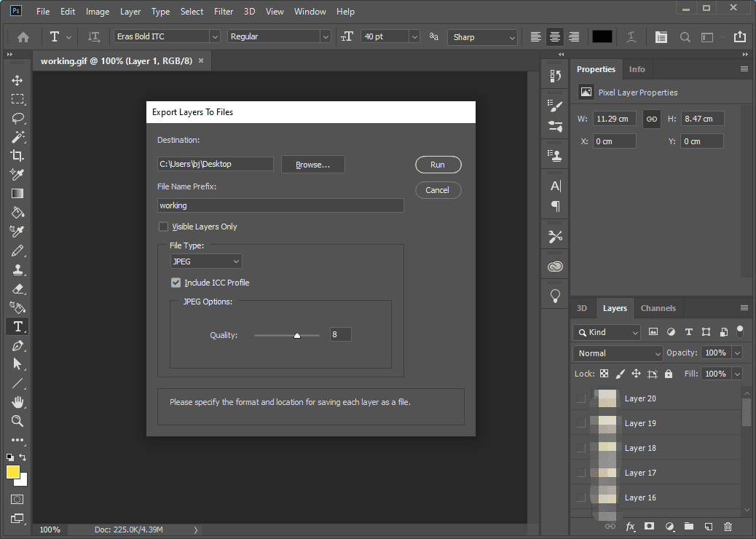Screen dimensions: 756x539
Task: Click the Add layer style (fx) icon
Action: (x=631, y=526)
